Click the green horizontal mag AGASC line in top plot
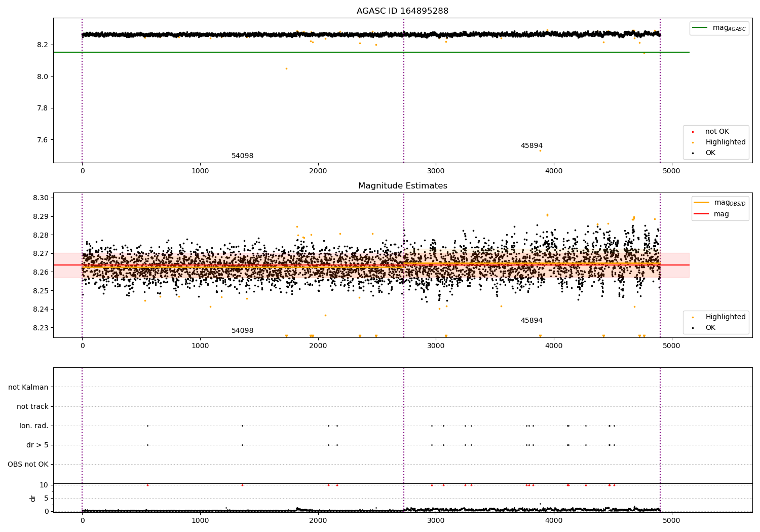760x532 pixels. [371, 52]
